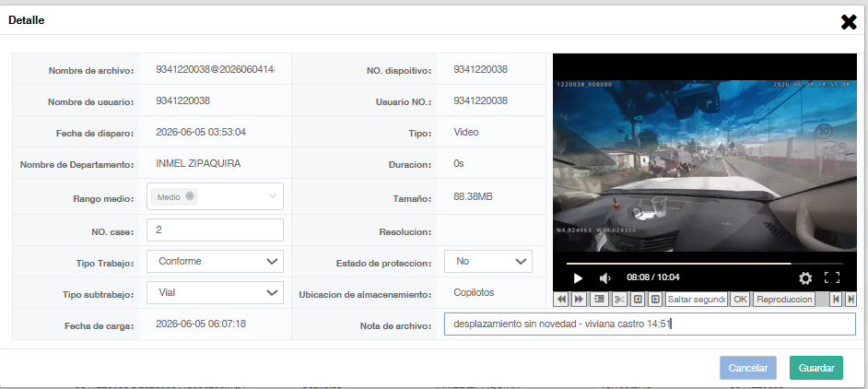Open the Tipo subtrabajo dropdown

point(215,292)
